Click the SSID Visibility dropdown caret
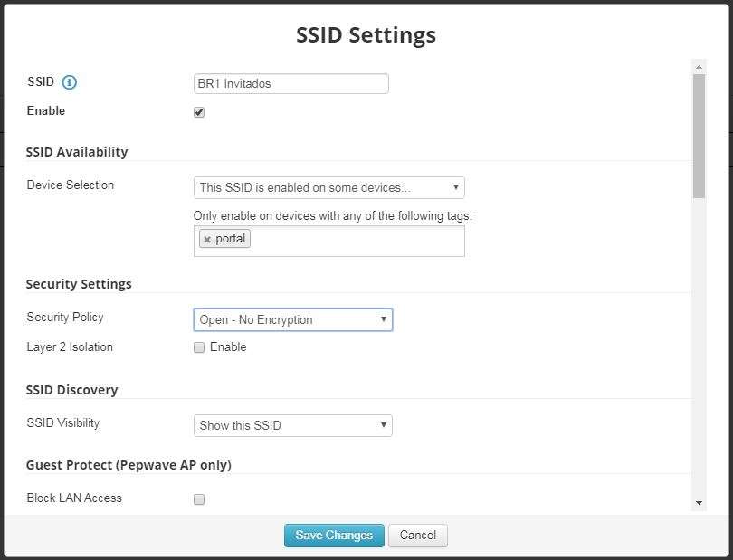733x560 pixels. tap(383, 425)
